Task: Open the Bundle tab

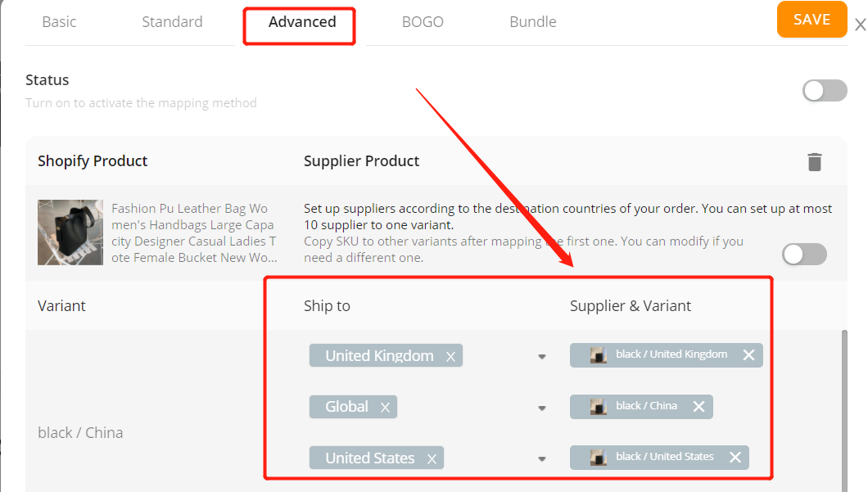Action: pyautogui.click(x=532, y=21)
